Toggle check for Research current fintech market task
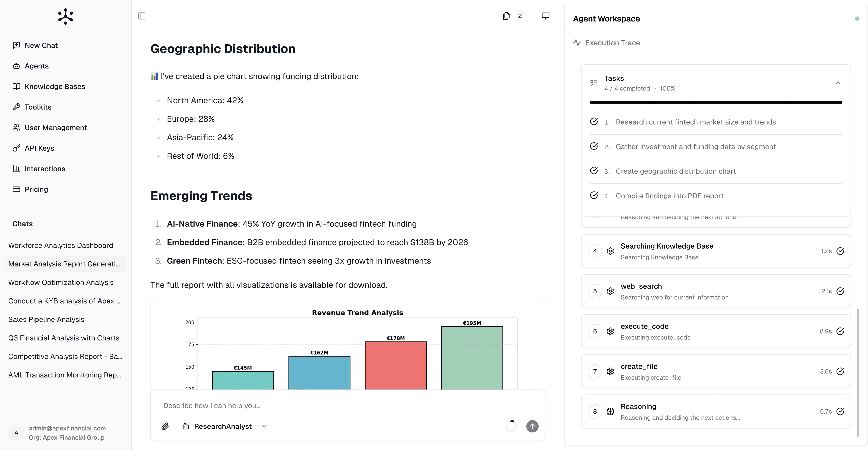The height and width of the screenshot is (450, 868). pos(594,122)
